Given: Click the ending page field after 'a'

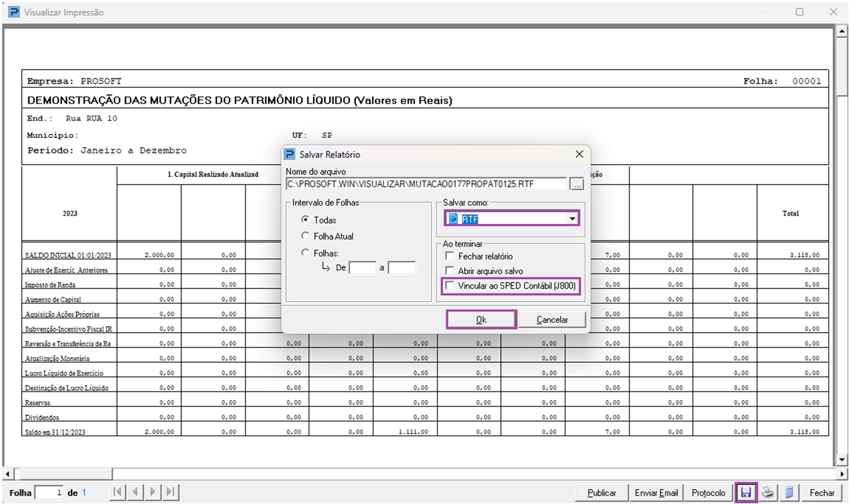Looking at the screenshot, I should (x=402, y=268).
